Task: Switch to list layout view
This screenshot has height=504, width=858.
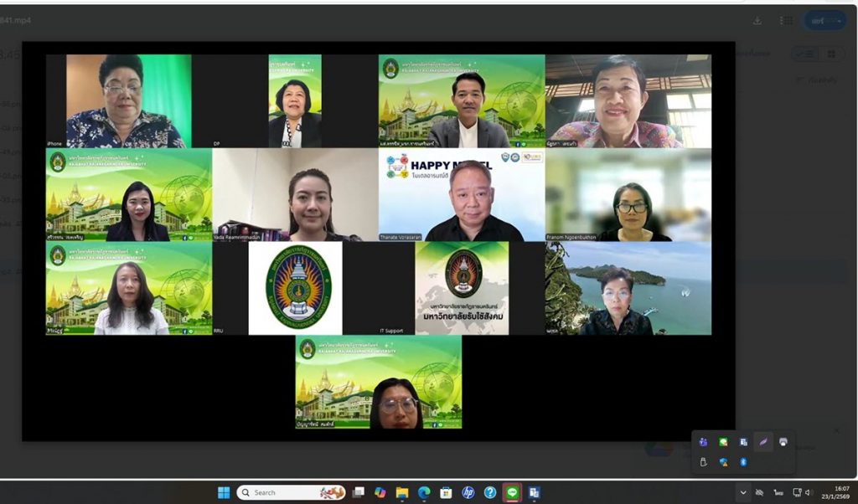Action: [806, 54]
